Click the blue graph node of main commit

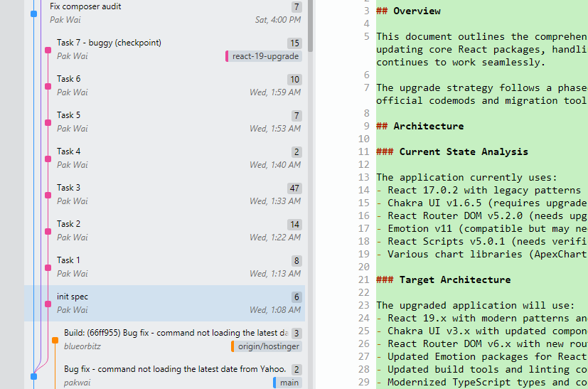click(33, 376)
